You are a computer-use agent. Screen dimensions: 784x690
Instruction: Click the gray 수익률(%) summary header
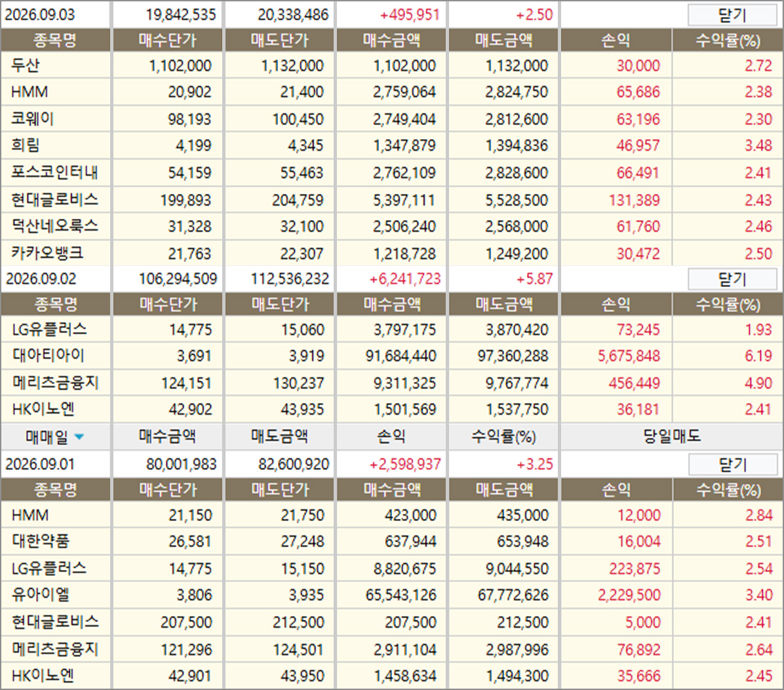(x=503, y=436)
